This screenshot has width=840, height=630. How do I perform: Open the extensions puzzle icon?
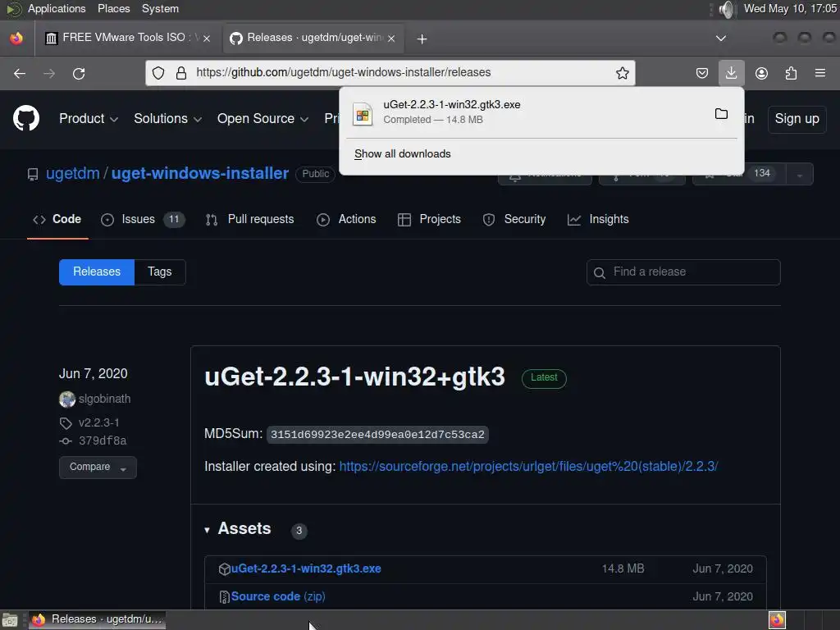[791, 73]
